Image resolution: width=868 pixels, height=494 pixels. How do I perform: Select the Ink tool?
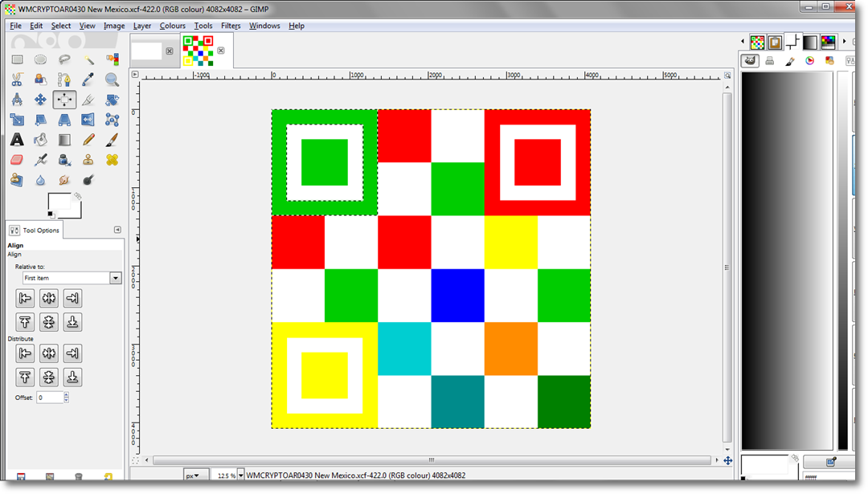[64, 160]
